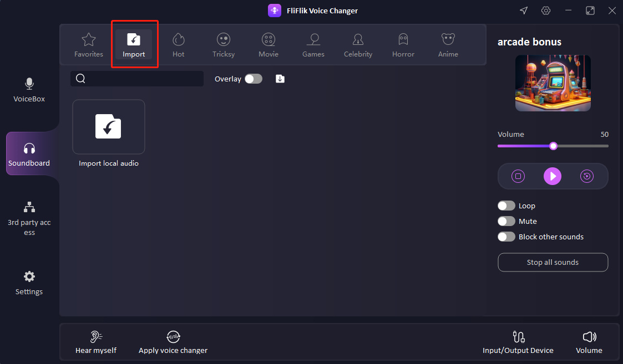Open the Games sound category
Screen dimensions: 623x364
313,45
